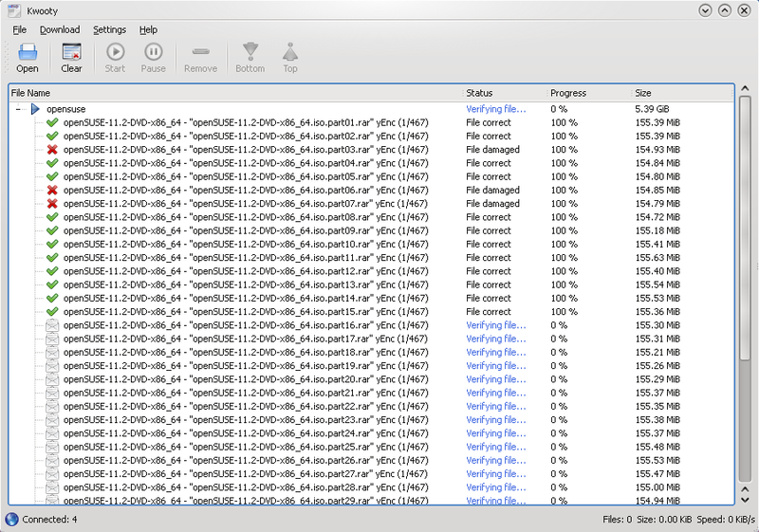
Task: Click the blue arrow icon beside opensuse
Action: [35, 109]
